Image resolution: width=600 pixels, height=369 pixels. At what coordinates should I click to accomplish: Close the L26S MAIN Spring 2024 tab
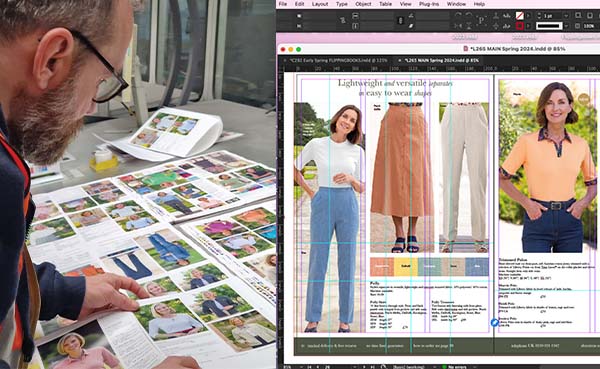pyautogui.click(x=399, y=60)
